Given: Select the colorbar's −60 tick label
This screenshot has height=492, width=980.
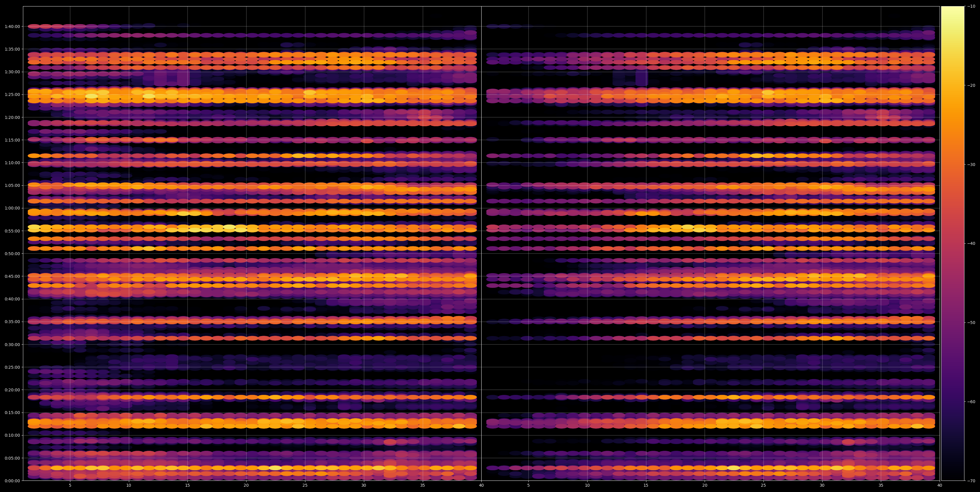Looking at the screenshot, I should [971, 402].
